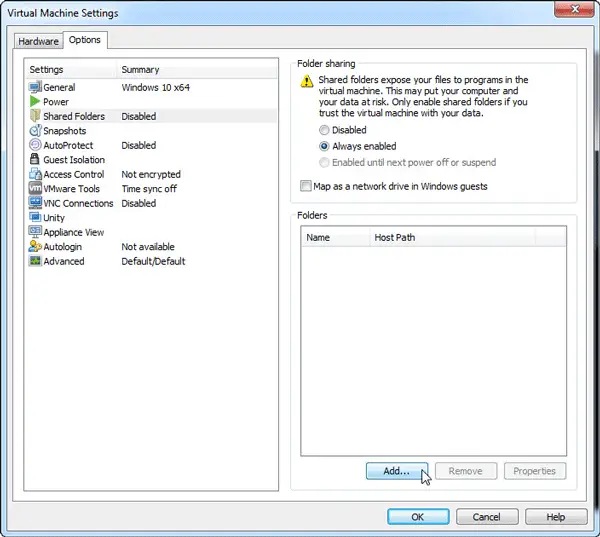600x537 pixels.
Task: Select the Appliance View row label
Action: (73, 232)
